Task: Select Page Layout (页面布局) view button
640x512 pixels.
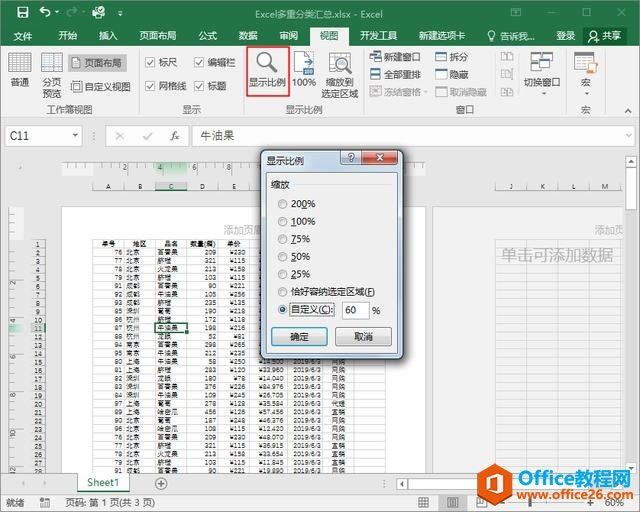Action: click(x=98, y=63)
